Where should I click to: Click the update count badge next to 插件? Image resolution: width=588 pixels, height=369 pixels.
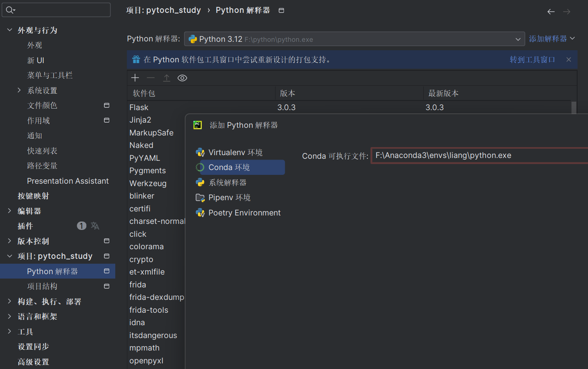(82, 226)
